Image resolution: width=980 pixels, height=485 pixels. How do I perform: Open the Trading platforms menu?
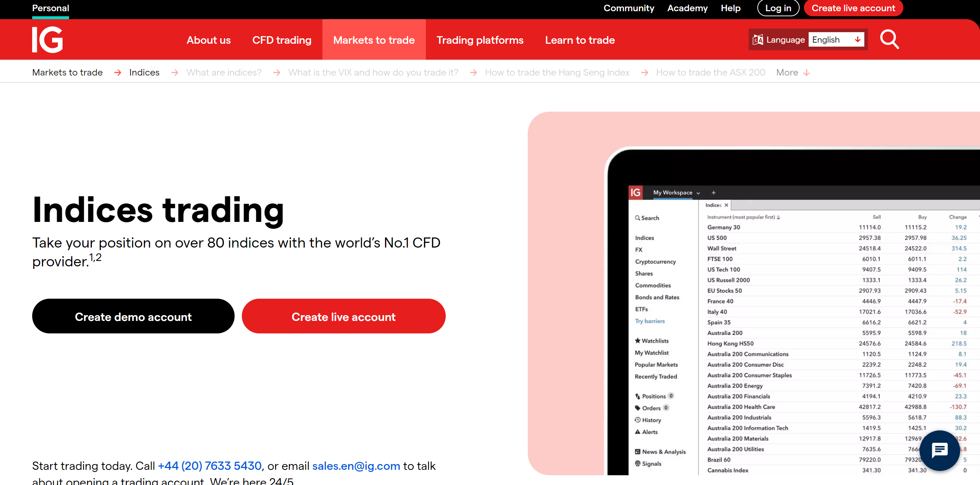coord(479,40)
